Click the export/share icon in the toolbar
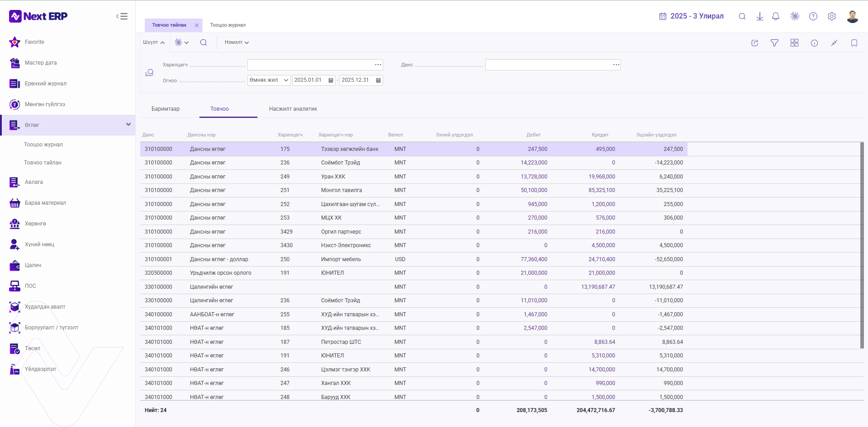868x427 pixels. (754, 43)
